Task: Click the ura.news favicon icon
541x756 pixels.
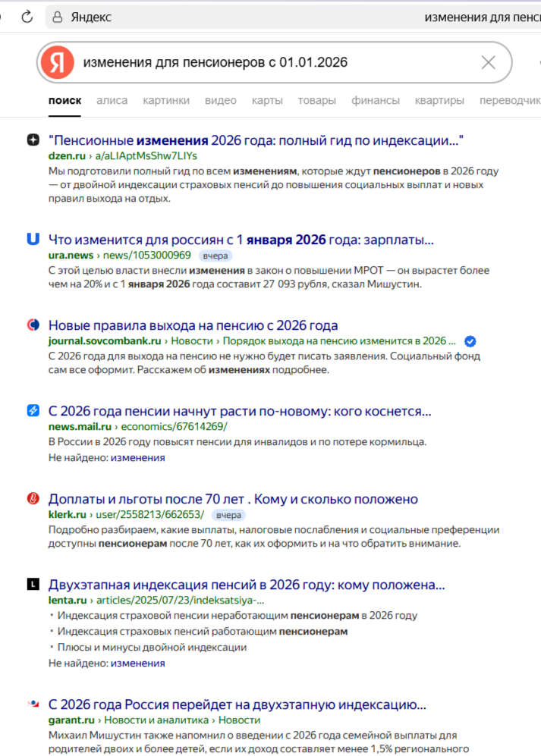Action: point(33,240)
